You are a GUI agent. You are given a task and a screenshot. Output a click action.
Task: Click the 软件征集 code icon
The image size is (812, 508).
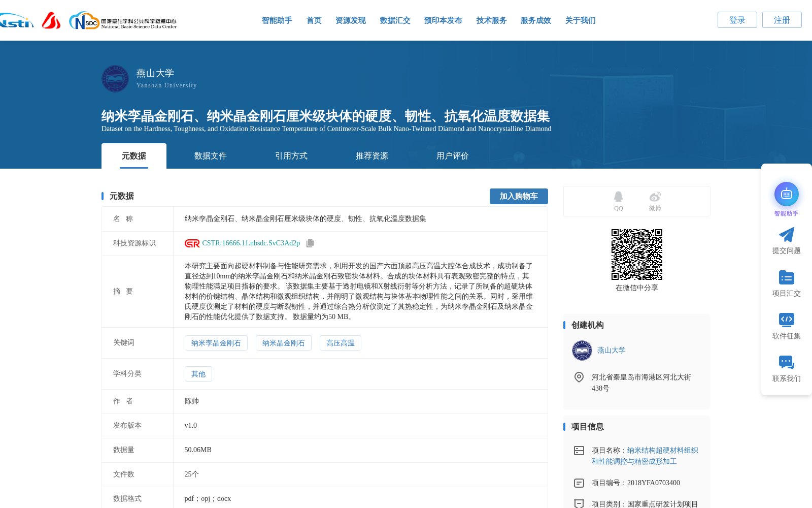click(786, 320)
